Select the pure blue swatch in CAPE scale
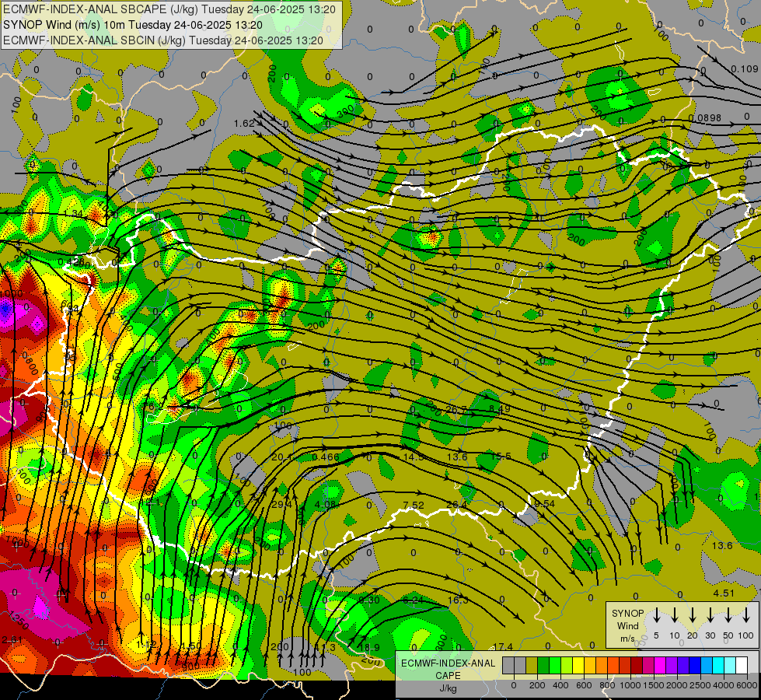 tap(694, 665)
